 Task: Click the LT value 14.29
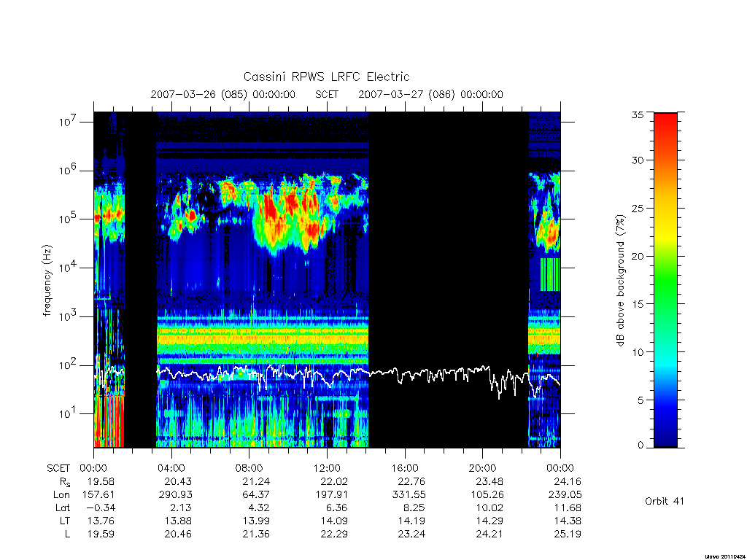point(489,521)
